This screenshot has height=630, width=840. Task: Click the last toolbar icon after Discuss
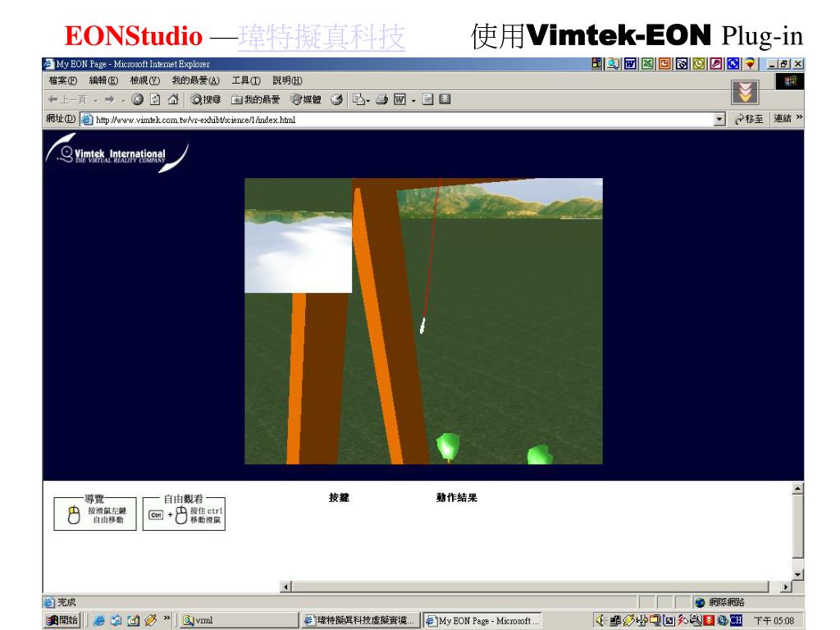[445, 99]
